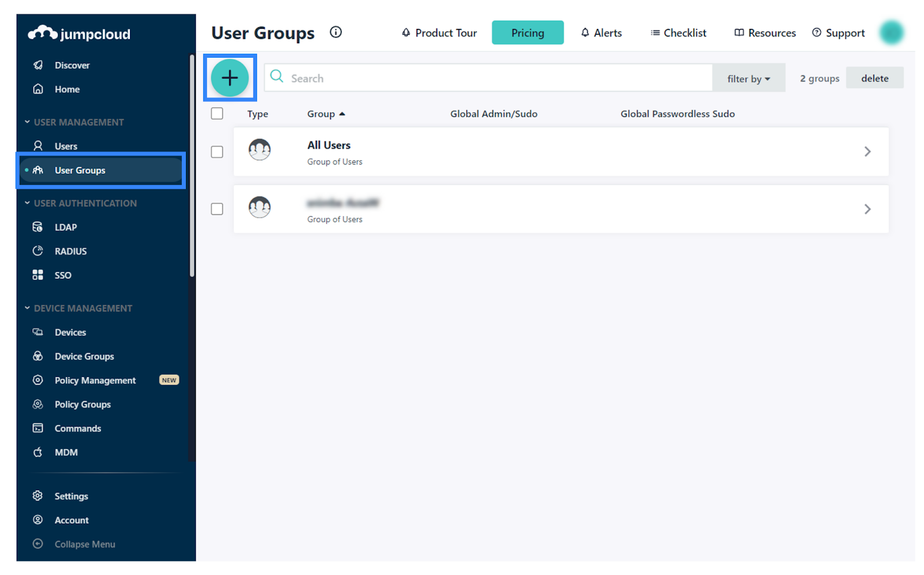Collapse the USER AUTHENTICATION section

point(80,203)
